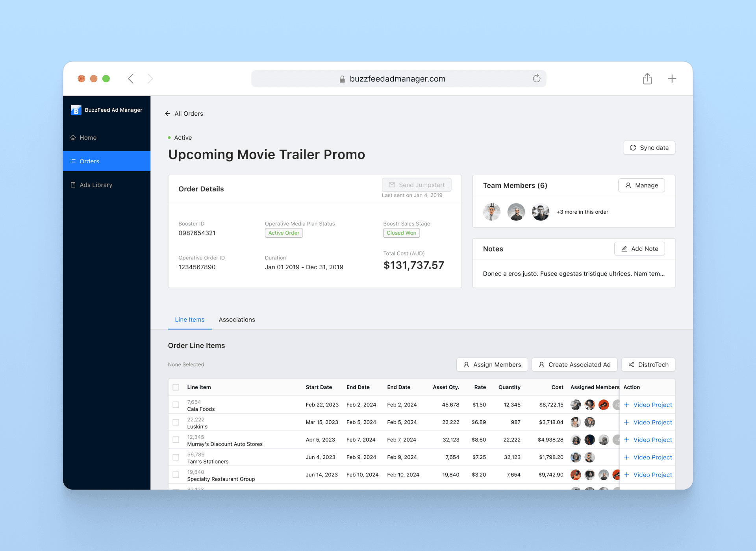Click Booster ID value 0987654321
Screen dimensions: 756x551
pyautogui.click(x=197, y=233)
